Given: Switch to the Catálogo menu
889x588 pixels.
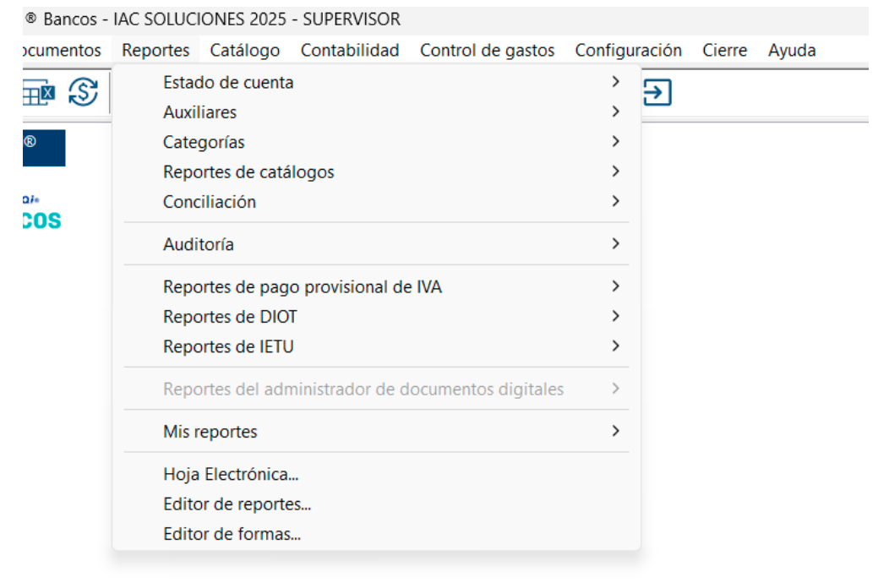Looking at the screenshot, I should click(245, 51).
